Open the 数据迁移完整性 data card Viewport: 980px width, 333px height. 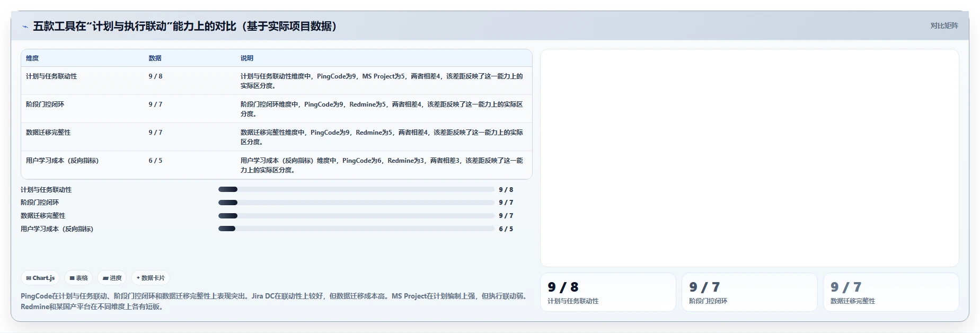click(891, 292)
